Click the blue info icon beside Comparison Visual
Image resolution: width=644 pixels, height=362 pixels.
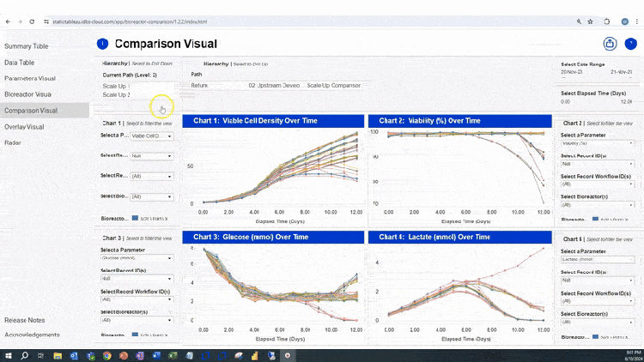click(102, 44)
